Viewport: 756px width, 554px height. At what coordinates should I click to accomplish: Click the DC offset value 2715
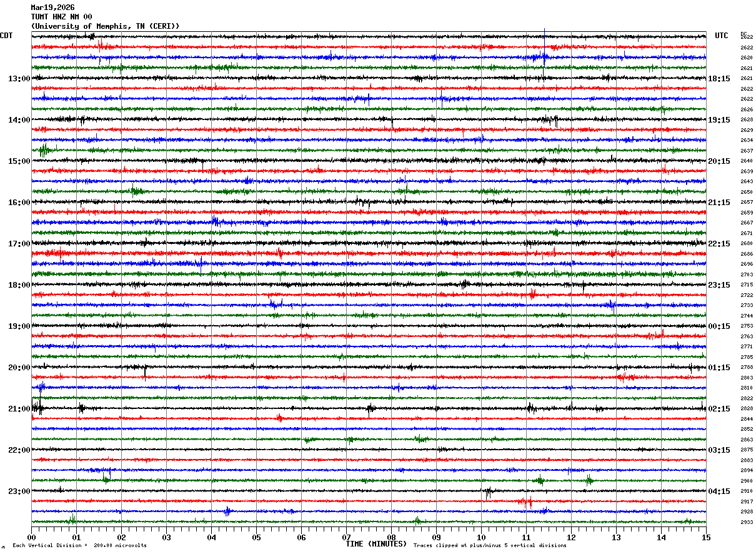[747, 285]
